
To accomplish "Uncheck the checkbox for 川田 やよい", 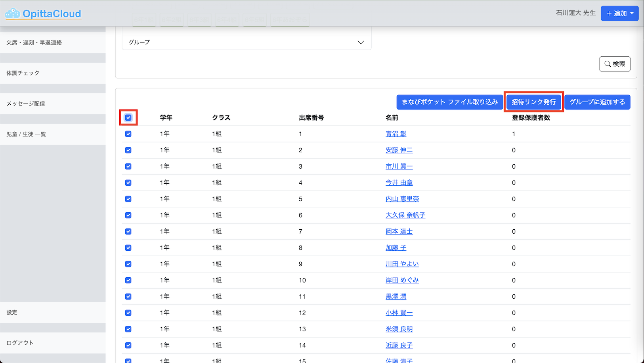I will (128, 264).
